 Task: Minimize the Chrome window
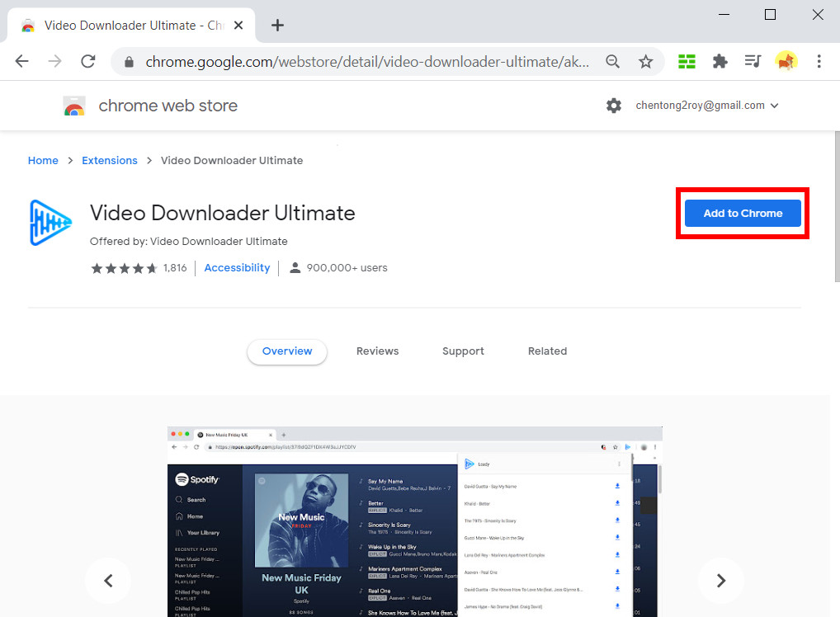click(x=724, y=15)
